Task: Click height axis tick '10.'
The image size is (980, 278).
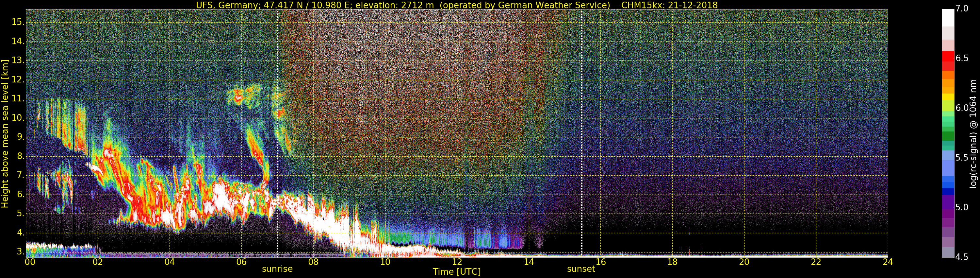Action: (18, 118)
